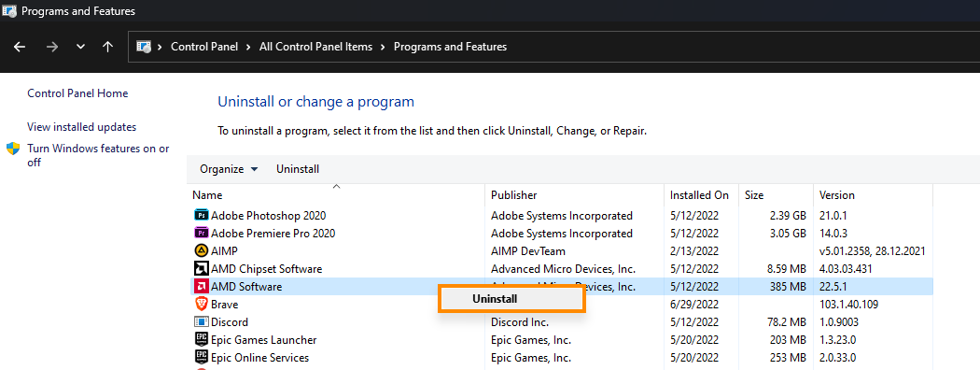Click the 203 MB size value
This screenshot has height=370, width=980.
coord(790,340)
